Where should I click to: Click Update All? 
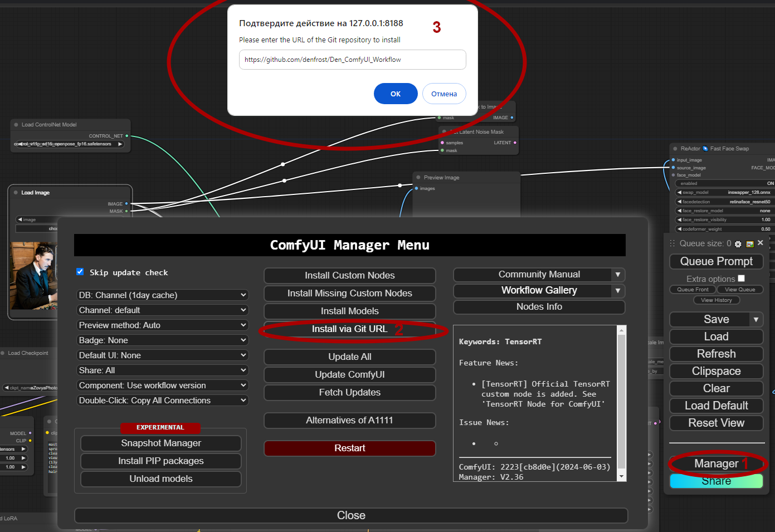pyautogui.click(x=350, y=357)
